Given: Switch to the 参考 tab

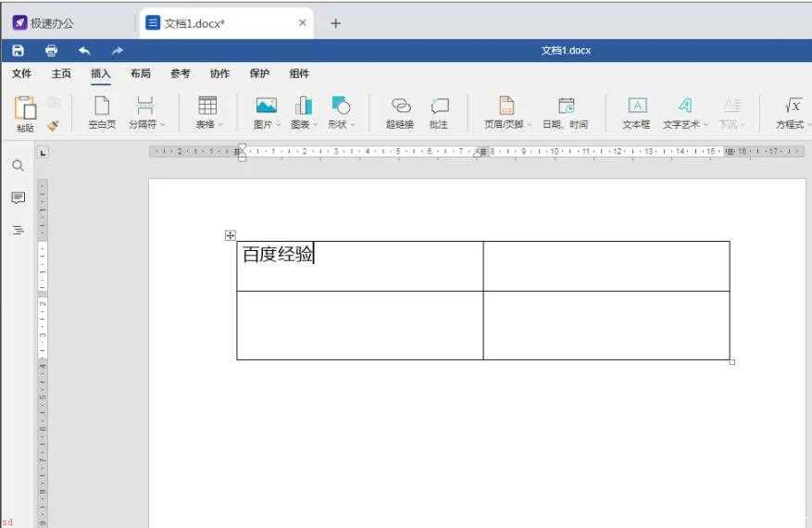Looking at the screenshot, I should click(181, 73).
